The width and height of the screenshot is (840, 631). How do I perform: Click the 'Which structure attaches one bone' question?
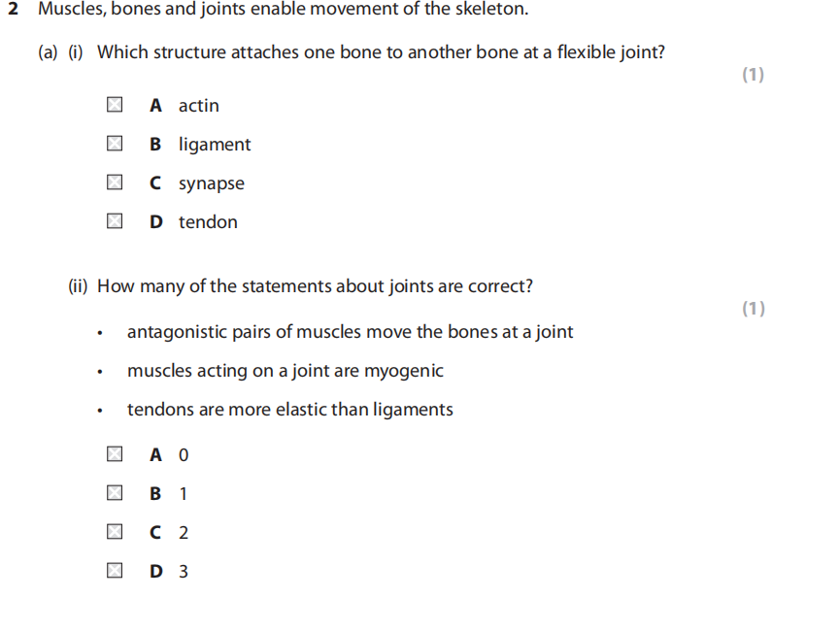coord(381,52)
